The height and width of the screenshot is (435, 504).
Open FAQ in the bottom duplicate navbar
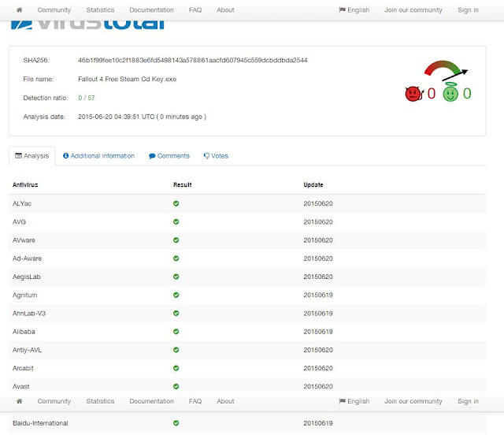tap(195, 401)
